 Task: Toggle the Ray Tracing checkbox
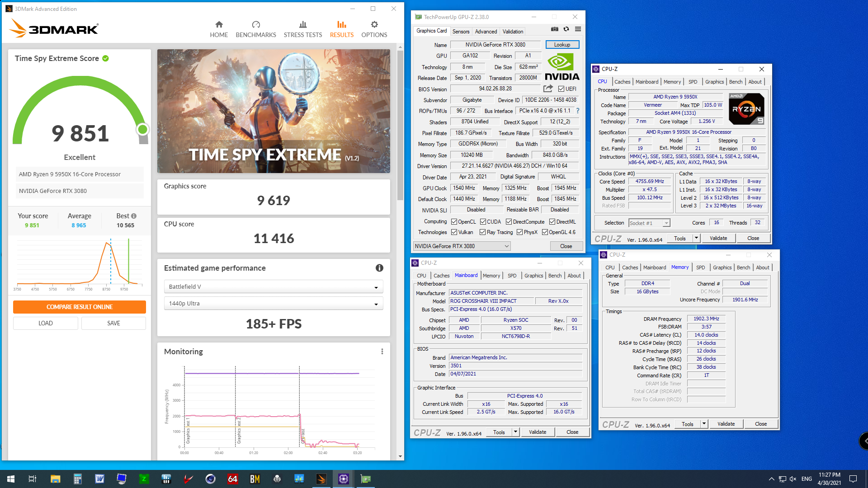483,232
